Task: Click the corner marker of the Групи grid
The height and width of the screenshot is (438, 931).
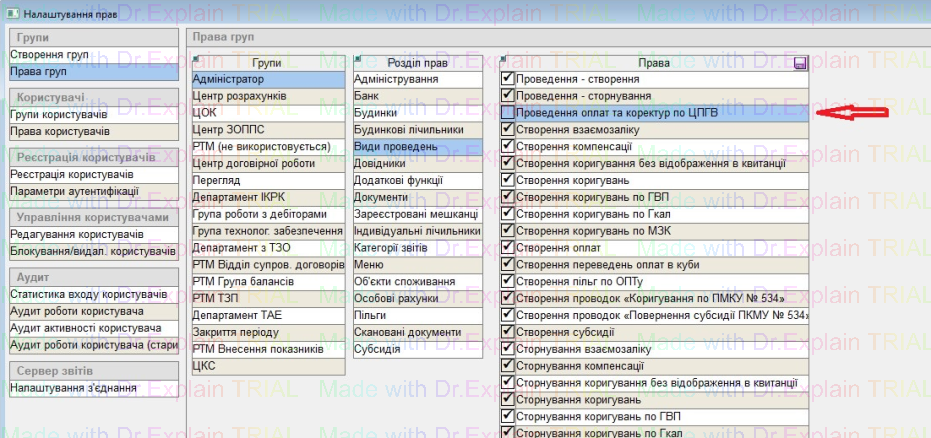Action: pos(194,58)
